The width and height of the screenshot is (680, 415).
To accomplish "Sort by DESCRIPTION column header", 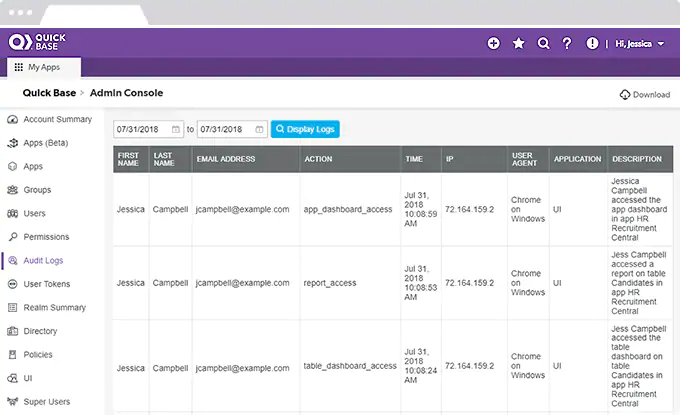I will (640, 159).
